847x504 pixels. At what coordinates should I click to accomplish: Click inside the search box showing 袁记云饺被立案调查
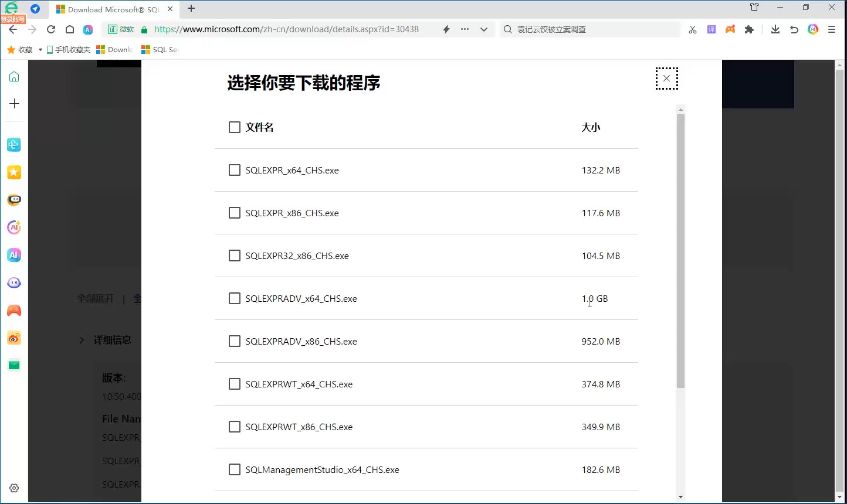tap(587, 29)
